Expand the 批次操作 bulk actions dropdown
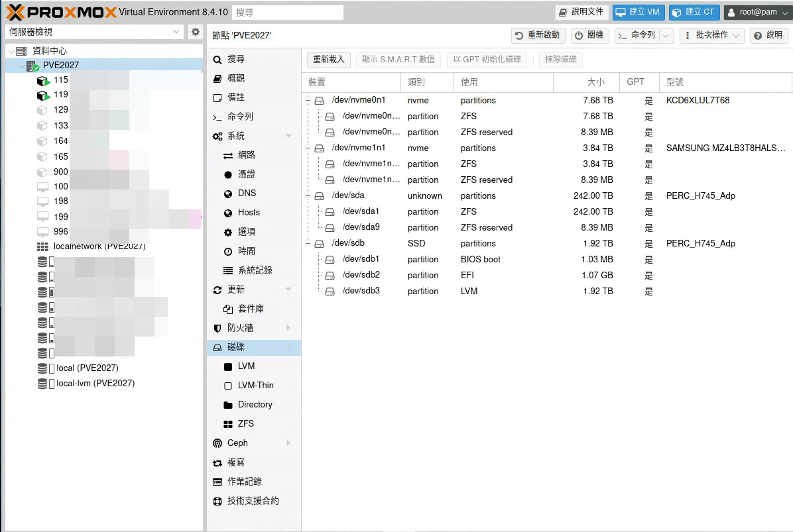Viewport: 793px width, 532px height. coord(711,35)
